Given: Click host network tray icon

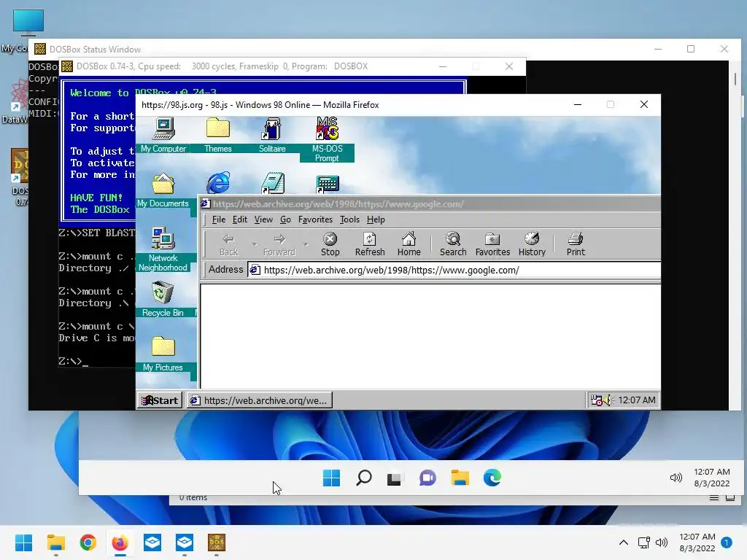Looking at the screenshot, I should tap(643, 542).
